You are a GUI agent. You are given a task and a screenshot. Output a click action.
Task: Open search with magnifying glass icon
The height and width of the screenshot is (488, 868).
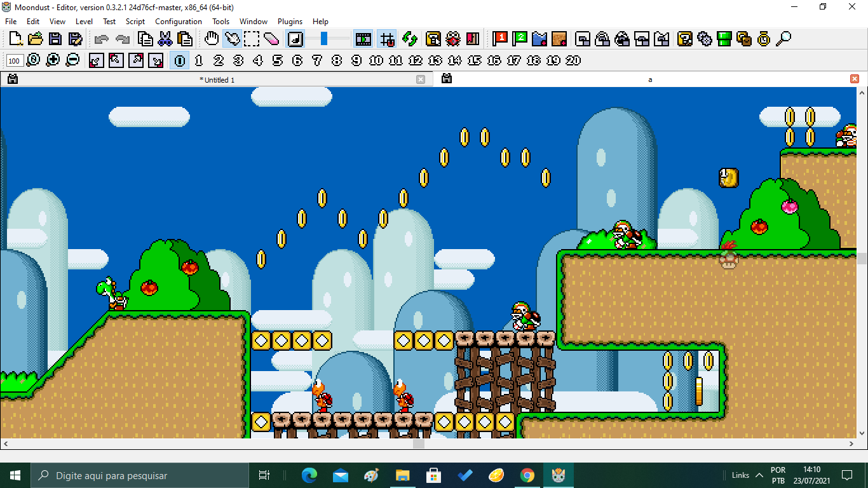coord(783,39)
